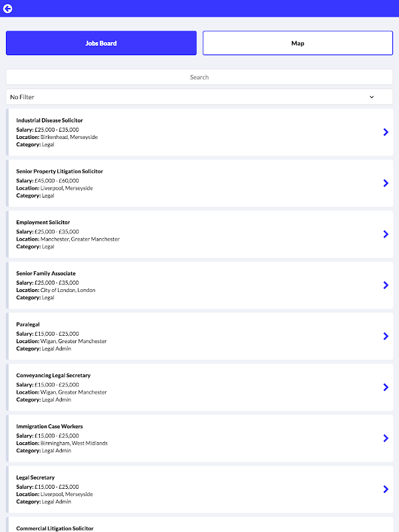Expand the No Filter dropdown
Viewport: 399px width, 532px height.
point(199,97)
